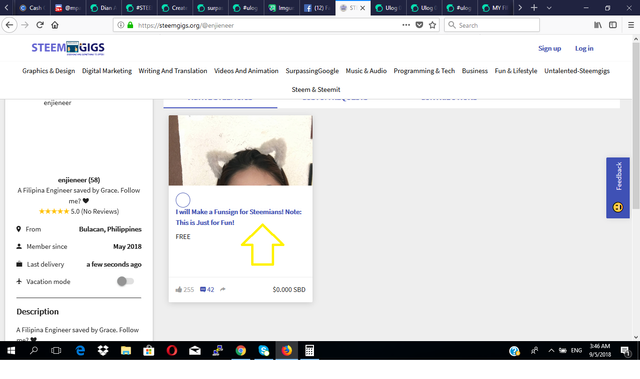640x379 pixels.
Task: Open Untalented-Steemgigs category
Action: point(577,71)
